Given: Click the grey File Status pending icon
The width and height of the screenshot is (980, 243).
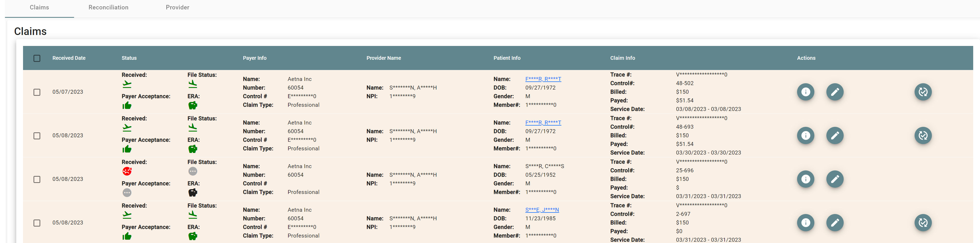Looking at the screenshot, I should [x=193, y=171].
